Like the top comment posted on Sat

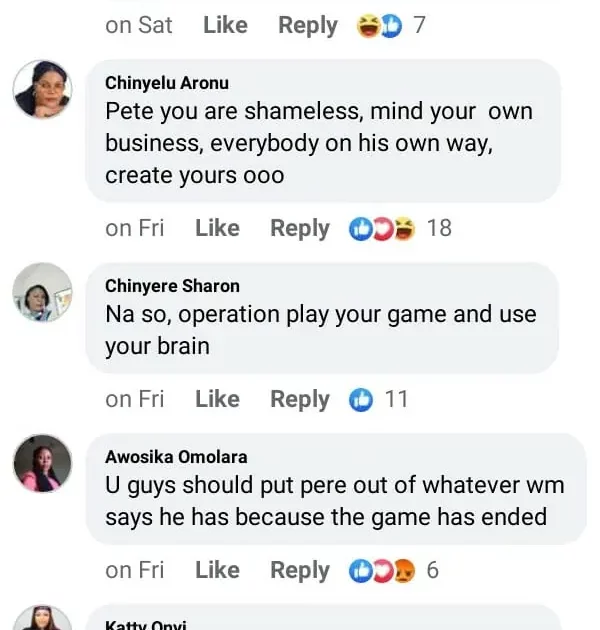225,26
